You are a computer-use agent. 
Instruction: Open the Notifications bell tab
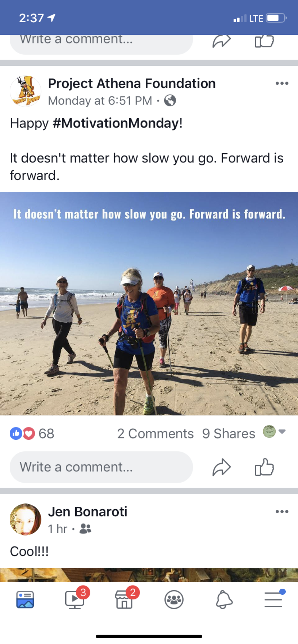(x=224, y=599)
